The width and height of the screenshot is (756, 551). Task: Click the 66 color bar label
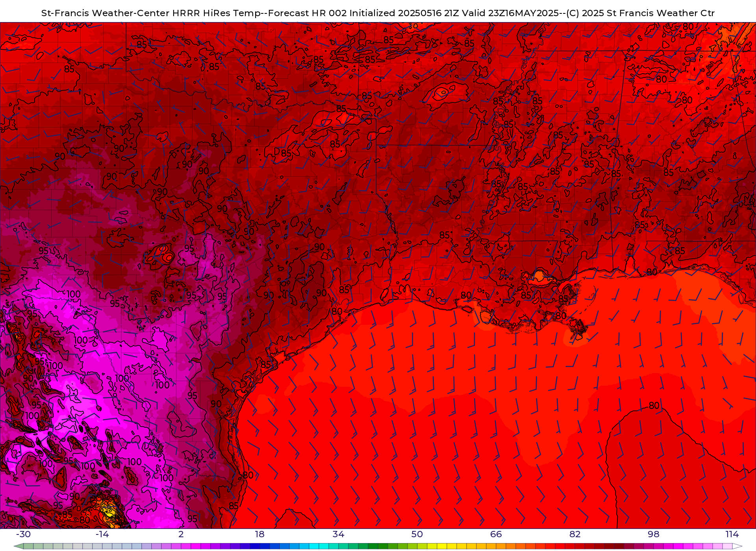[496, 534]
